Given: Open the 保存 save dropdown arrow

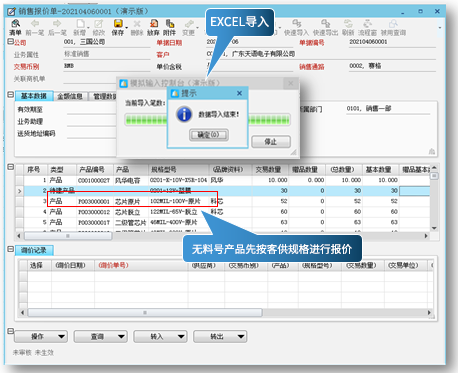Looking at the screenshot, I should pos(126,27).
